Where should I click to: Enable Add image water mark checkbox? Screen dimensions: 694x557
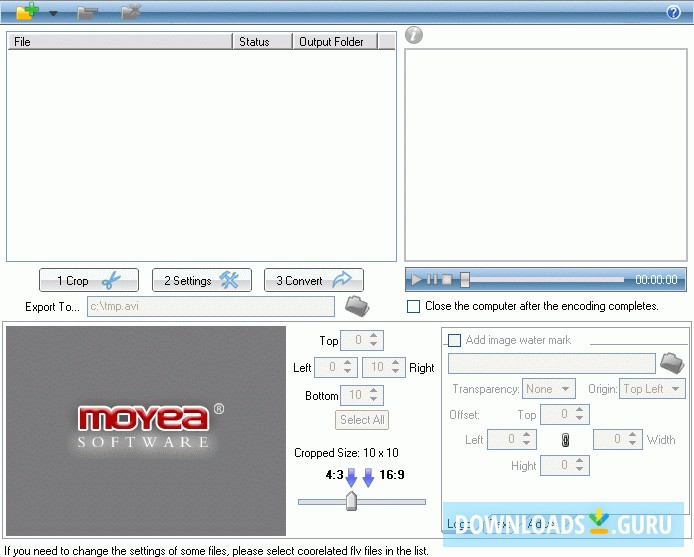tap(455, 340)
